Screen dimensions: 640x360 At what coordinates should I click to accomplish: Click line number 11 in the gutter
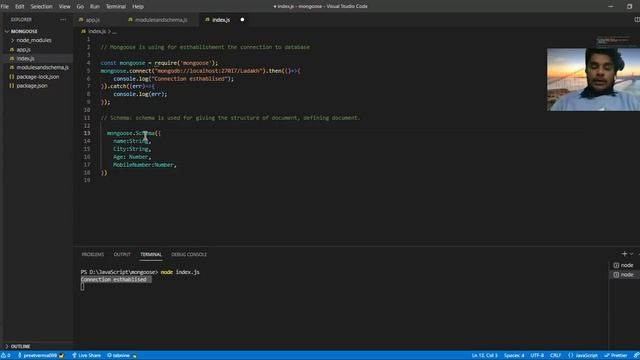pos(87,118)
